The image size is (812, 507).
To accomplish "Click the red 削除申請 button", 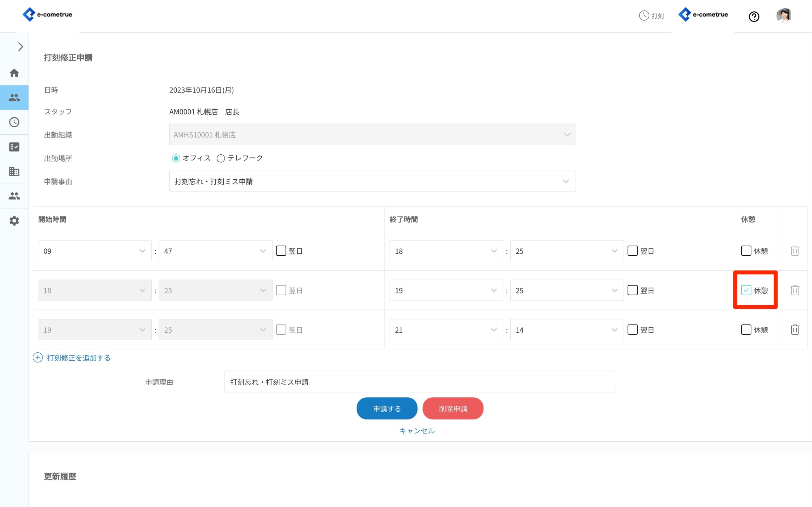I will pos(453,408).
